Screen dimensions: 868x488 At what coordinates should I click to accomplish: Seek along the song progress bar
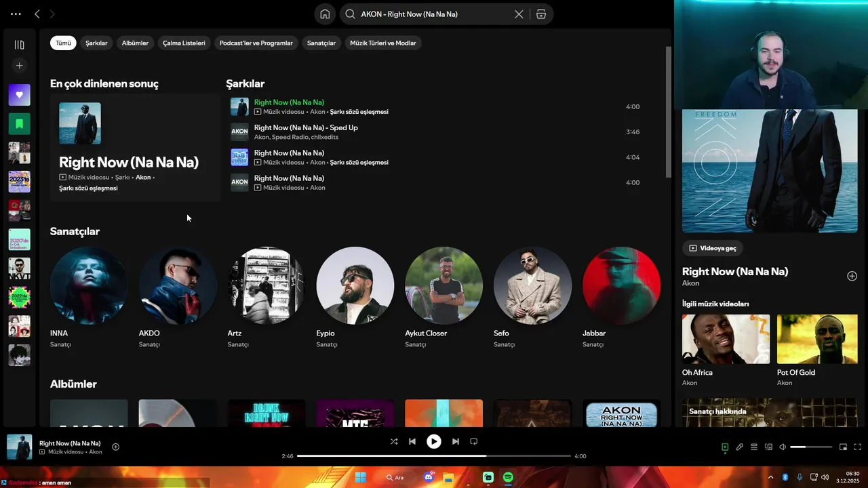click(x=434, y=456)
